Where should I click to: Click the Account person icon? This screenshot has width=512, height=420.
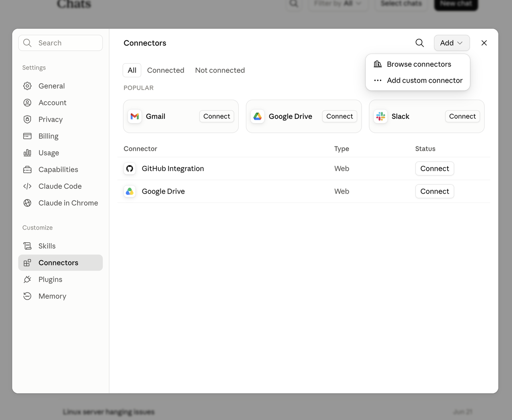pyautogui.click(x=27, y=103)
